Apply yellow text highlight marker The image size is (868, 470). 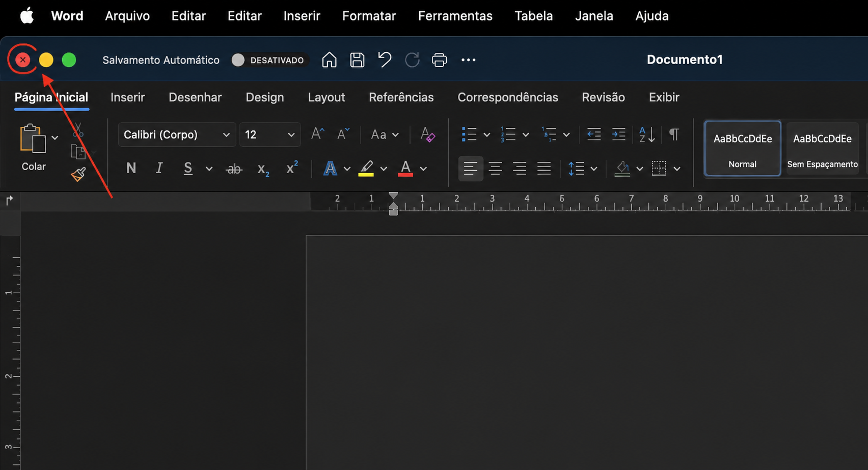(x=366, y=169)
